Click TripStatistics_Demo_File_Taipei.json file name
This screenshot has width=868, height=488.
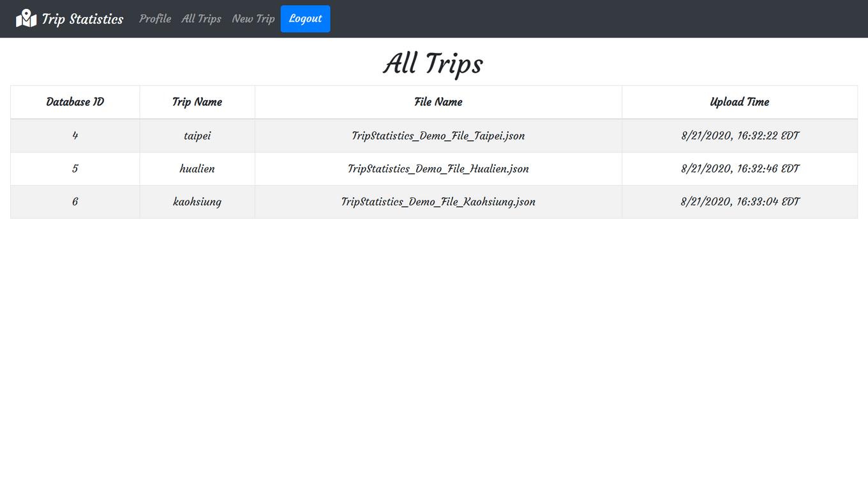[438, 136]
